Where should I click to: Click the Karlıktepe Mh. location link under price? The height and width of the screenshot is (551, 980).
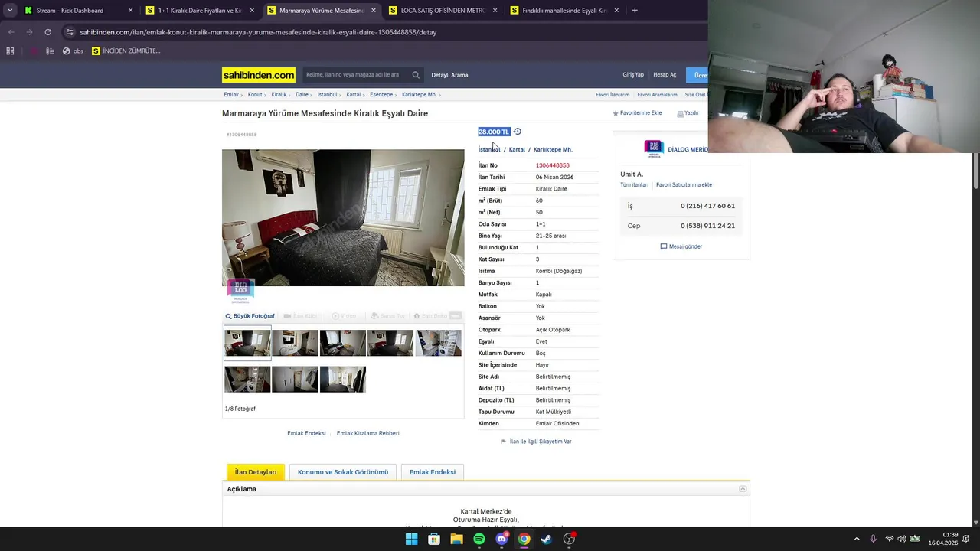click(553, 150)
